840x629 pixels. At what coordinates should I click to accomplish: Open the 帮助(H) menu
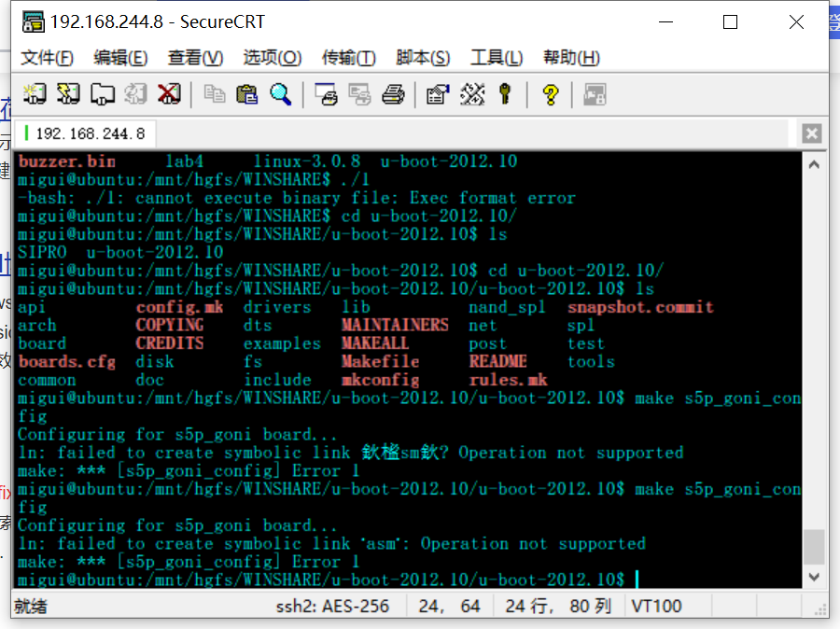click(571, 57)
